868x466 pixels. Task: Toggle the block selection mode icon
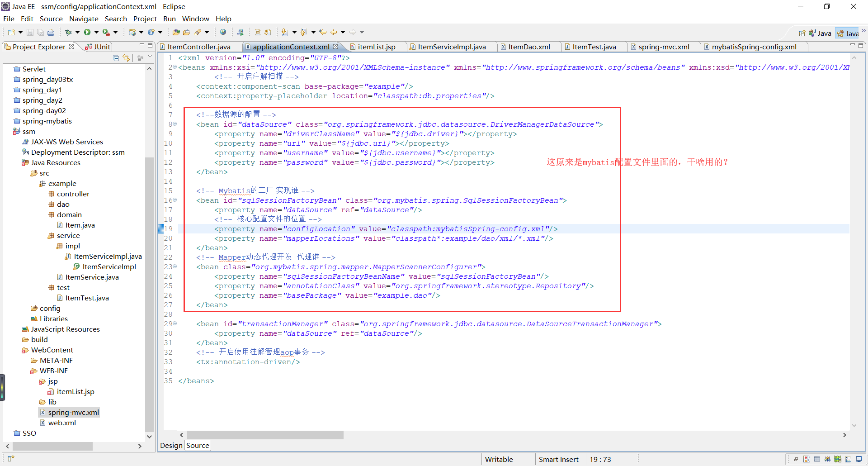point(268,32)
